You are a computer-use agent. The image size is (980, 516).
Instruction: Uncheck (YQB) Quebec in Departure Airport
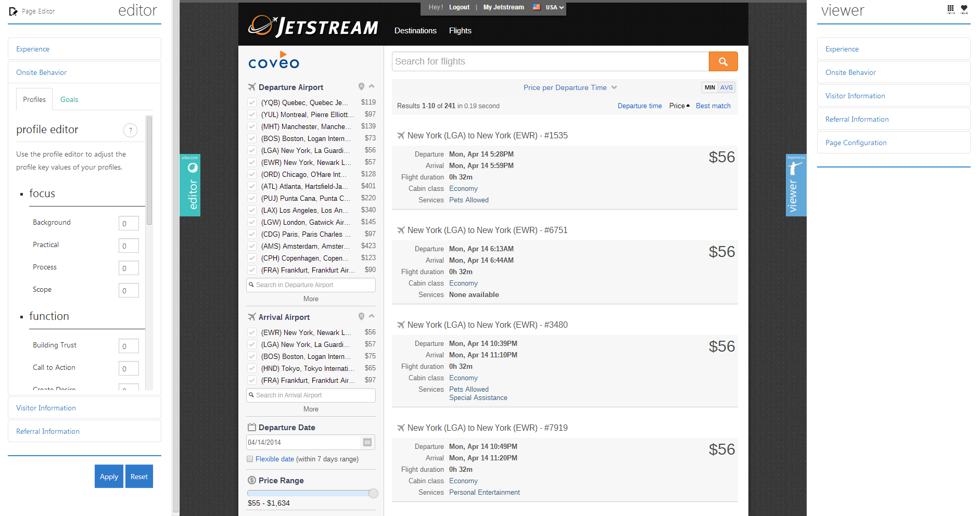click(252, 102)
